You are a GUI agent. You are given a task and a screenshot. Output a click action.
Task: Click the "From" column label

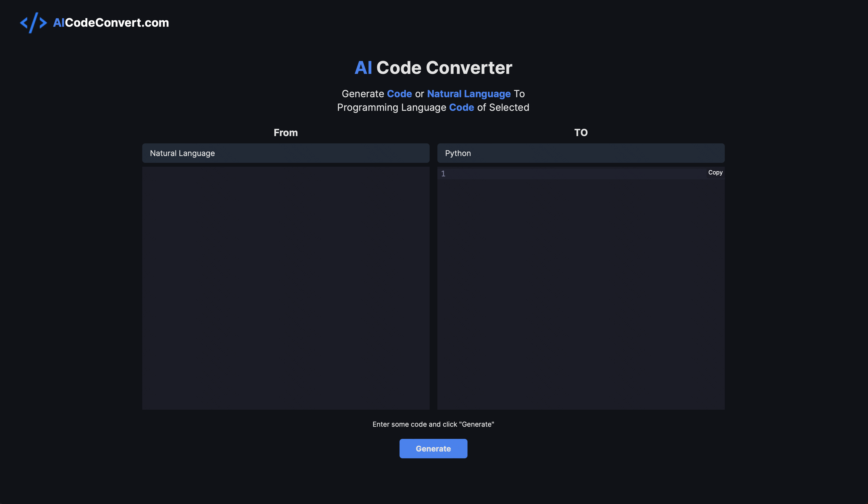[285, 133]
